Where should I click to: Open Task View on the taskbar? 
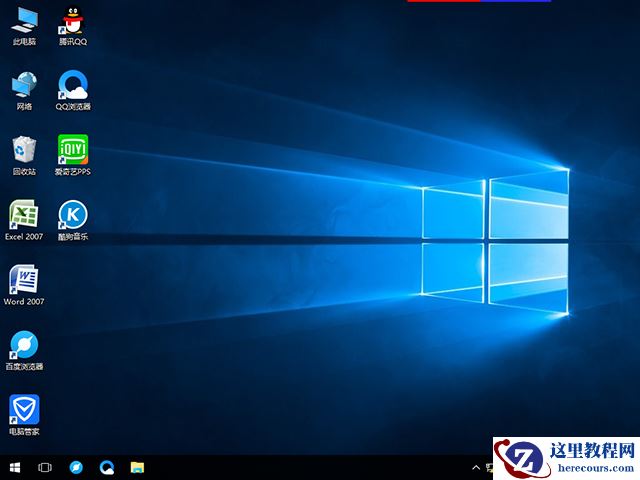pyautogui.click(x=45, y=467)
